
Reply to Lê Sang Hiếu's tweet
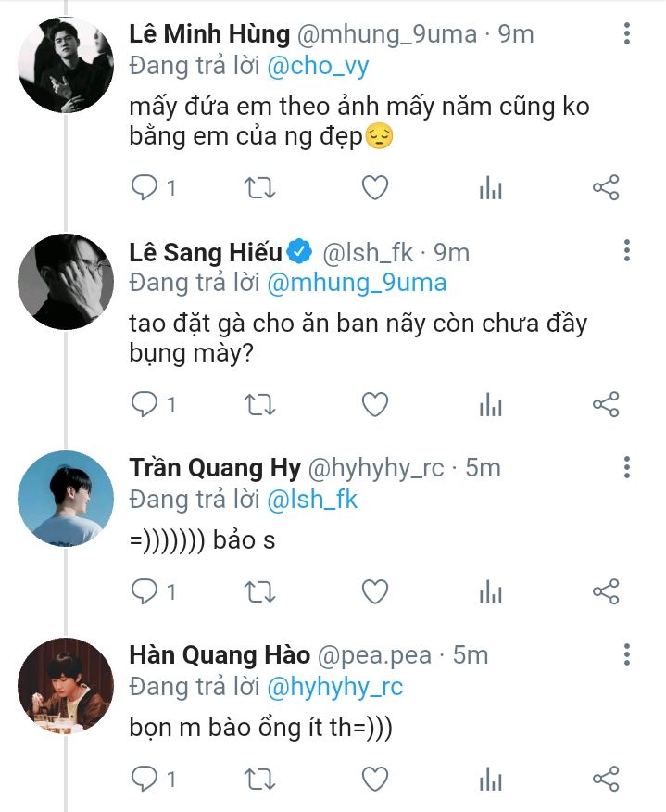(145, 404)
